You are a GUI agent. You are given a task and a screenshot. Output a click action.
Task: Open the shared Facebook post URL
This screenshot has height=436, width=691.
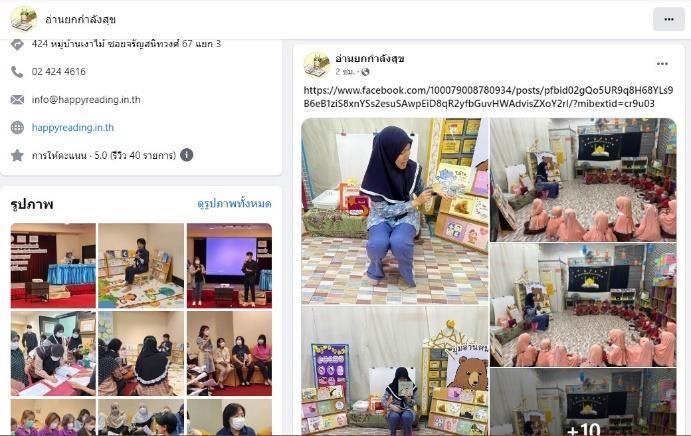(x=488, y=97)
